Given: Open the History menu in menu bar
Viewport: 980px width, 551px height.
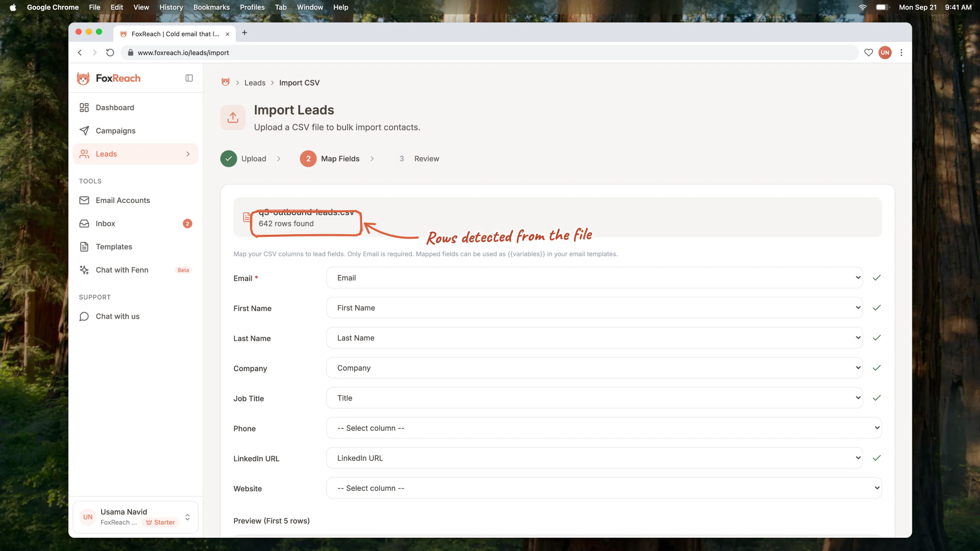Looking at the screenshot, I should [171, 7].
